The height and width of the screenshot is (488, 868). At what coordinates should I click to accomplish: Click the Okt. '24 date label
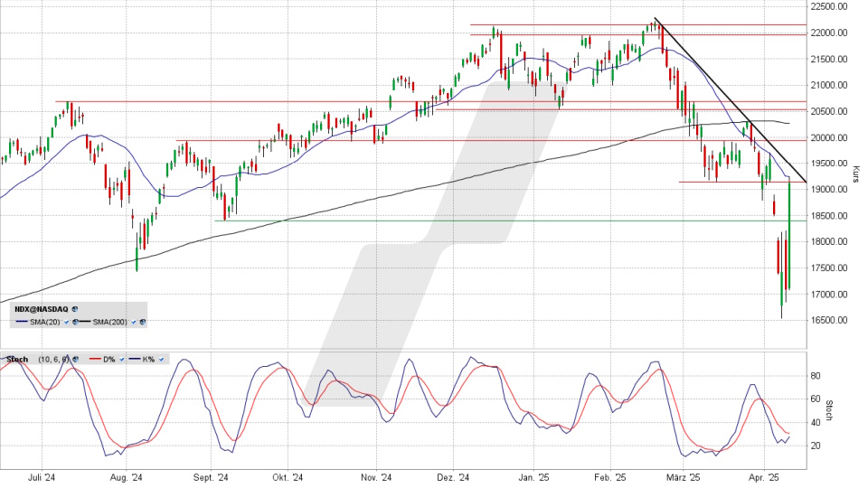(288, 477)
